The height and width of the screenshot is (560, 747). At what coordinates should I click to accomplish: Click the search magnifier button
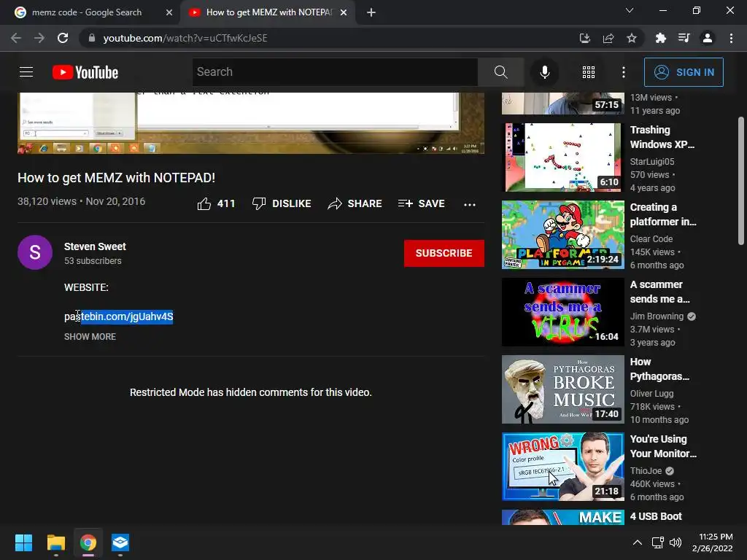[x=500, y=72]
